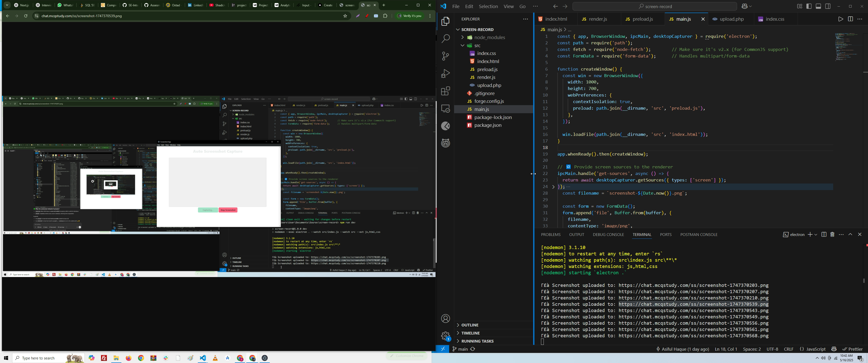Open the screenshot-1747370543.png link in terminal
This screenshot has height=363, width=868.
click(693, 311)
